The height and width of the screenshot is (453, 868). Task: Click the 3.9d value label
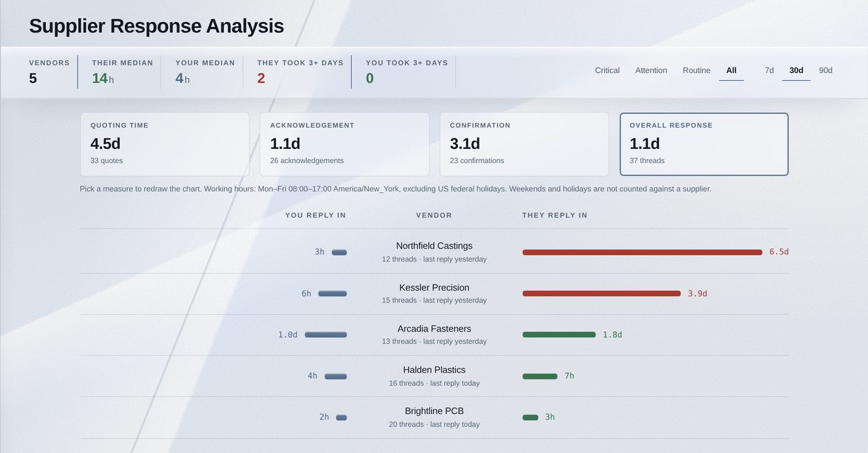click(x=697, y=293)
